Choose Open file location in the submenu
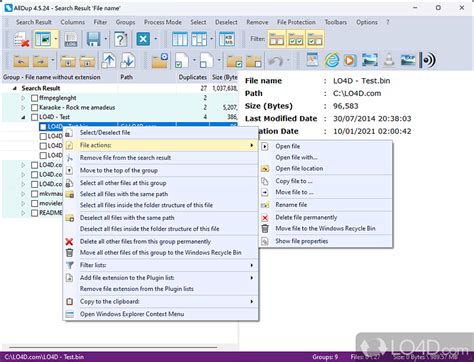 click(326, 169)
